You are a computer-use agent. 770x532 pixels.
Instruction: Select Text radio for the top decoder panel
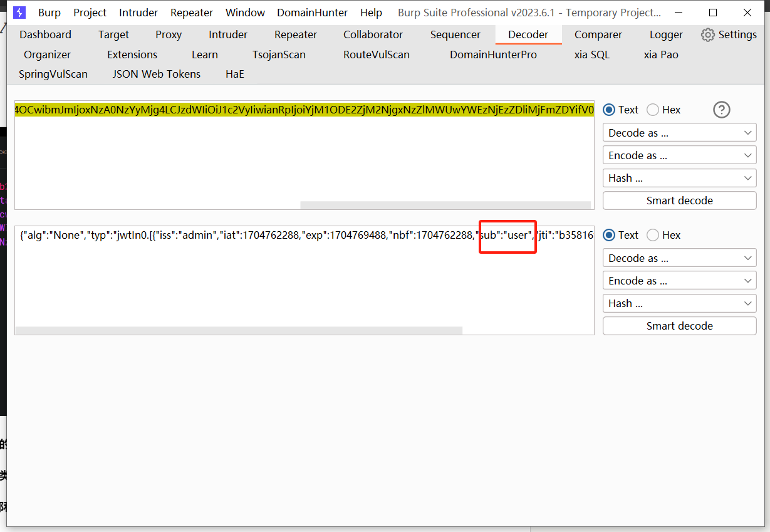click(x=609, y=110)
